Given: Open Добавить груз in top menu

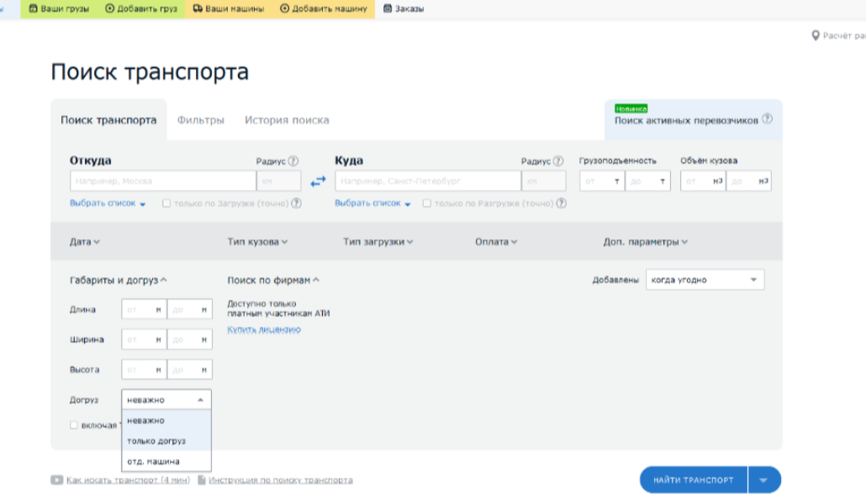Looking at the screenshot, I should 141,8.
